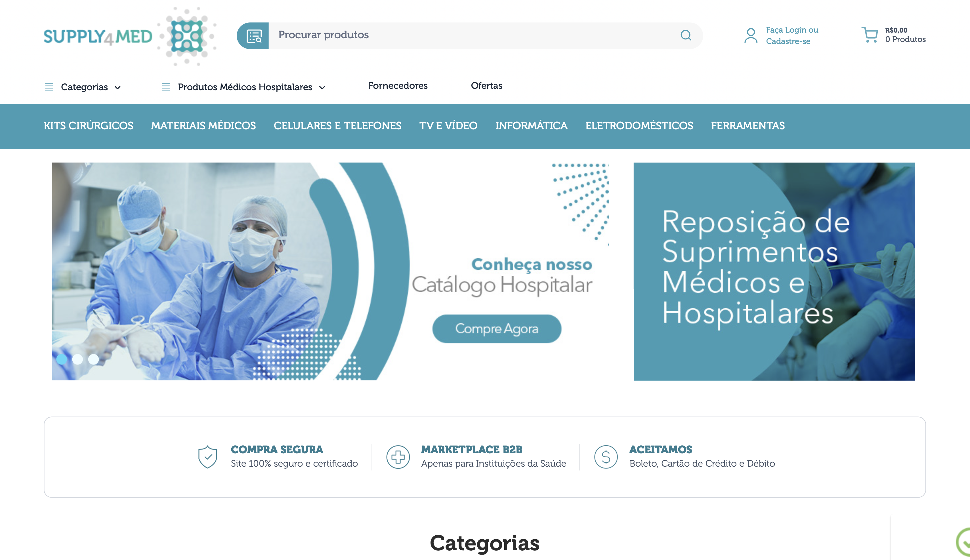Click the Aceitamos dollar sign icon
The image size is (970, 560).
(x=606, y=457)
